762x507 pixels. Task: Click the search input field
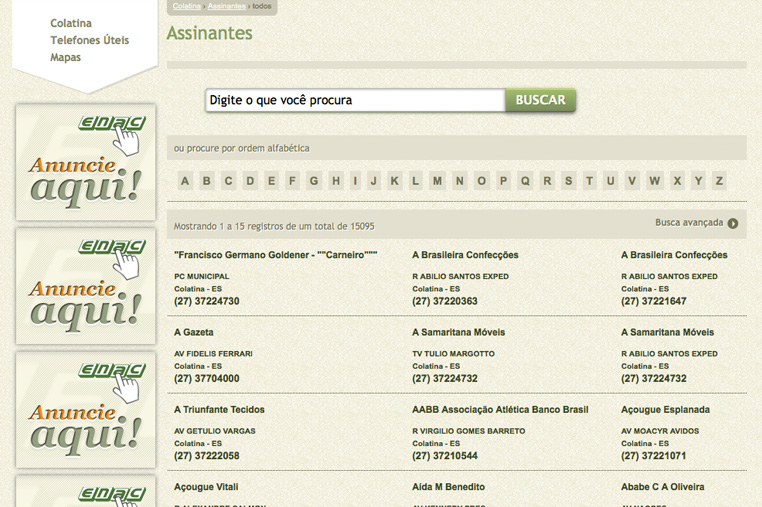(354, 100)
